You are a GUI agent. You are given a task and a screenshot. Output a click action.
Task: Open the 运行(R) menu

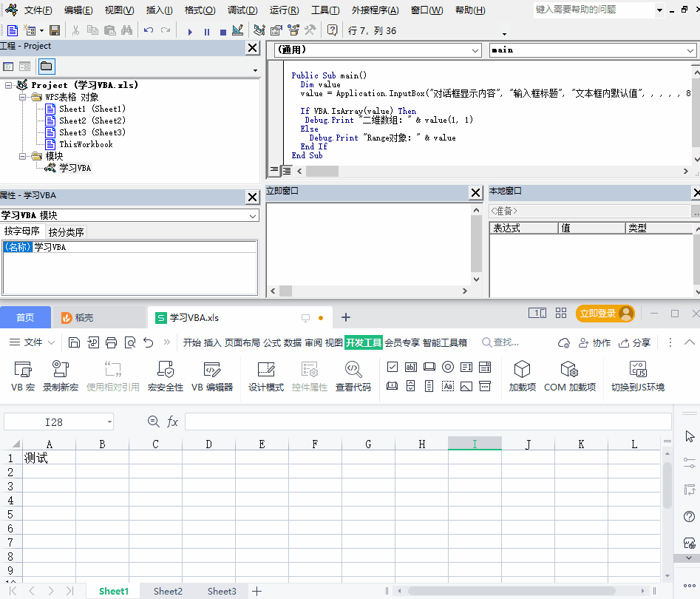coord(285,10)
